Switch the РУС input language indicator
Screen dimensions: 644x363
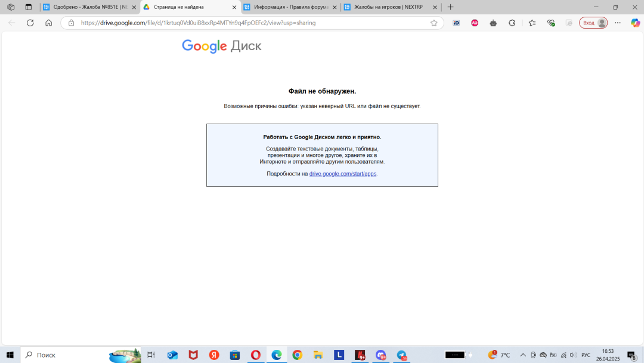[586, 355]
